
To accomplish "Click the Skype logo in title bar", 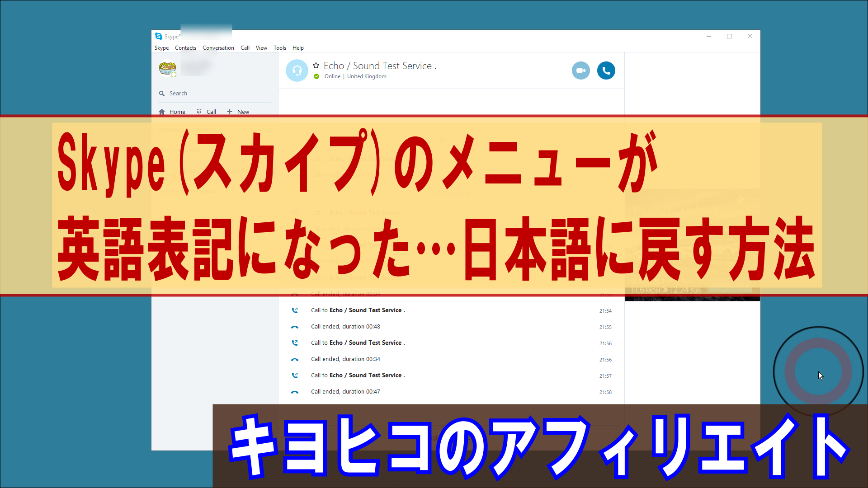I will tap(158, 36).
